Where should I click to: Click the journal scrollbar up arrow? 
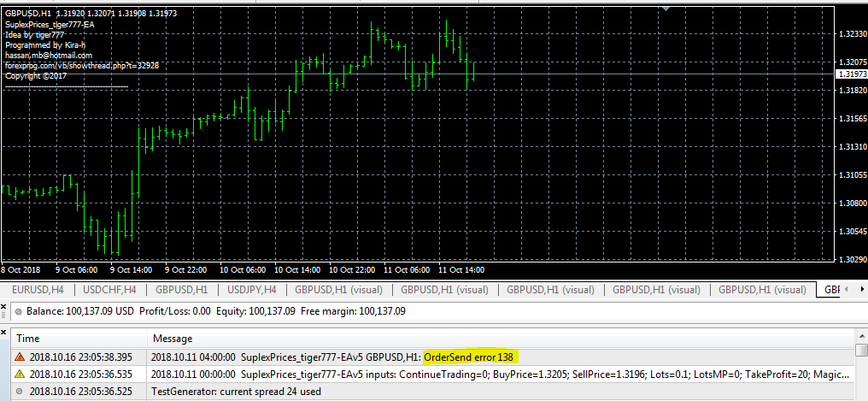(x=861, y=335)
